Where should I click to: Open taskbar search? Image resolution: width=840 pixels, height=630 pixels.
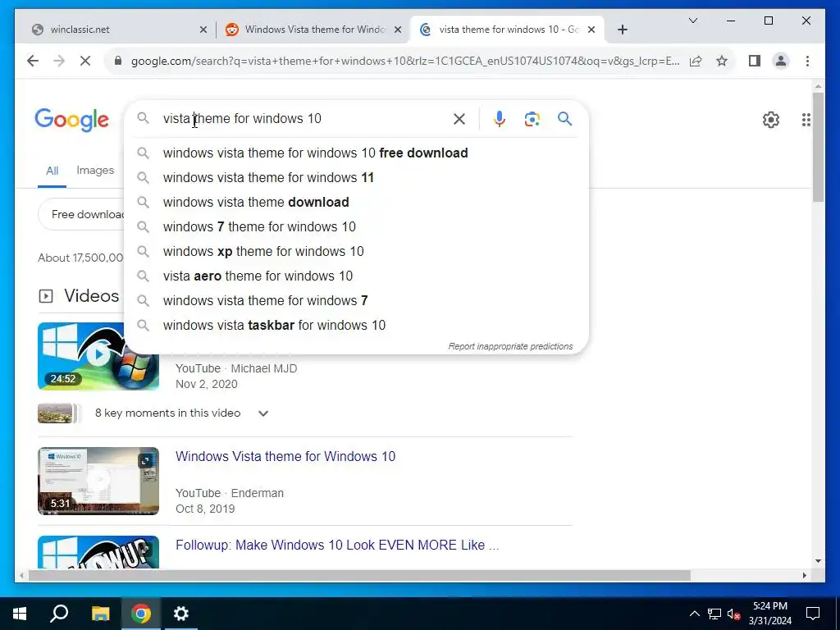(x=59, y=614)
